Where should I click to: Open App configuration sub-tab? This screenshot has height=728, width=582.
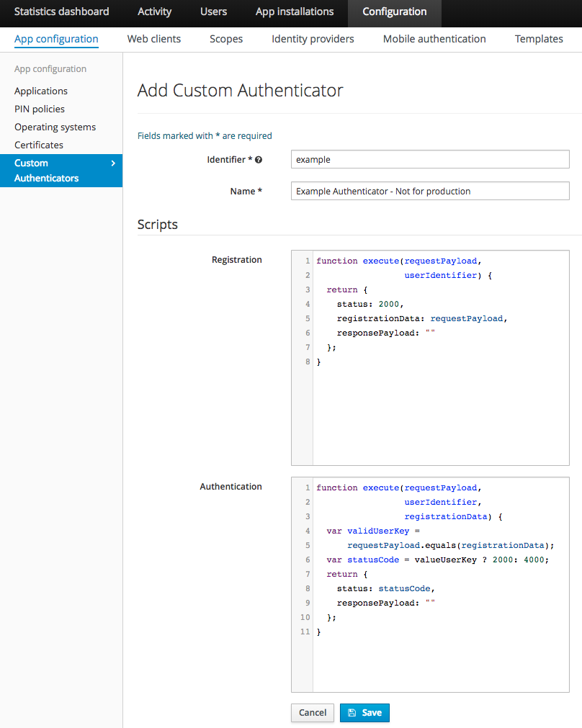(56, 39)
